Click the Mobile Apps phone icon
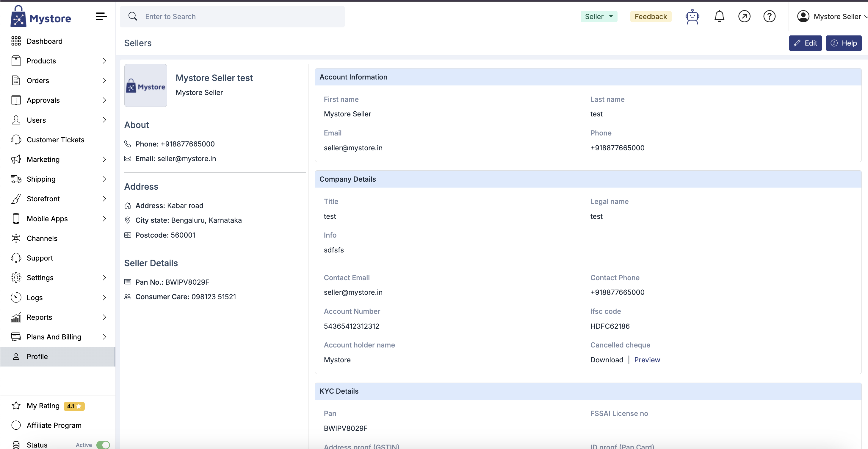868x449 pixels. (16, 219)
